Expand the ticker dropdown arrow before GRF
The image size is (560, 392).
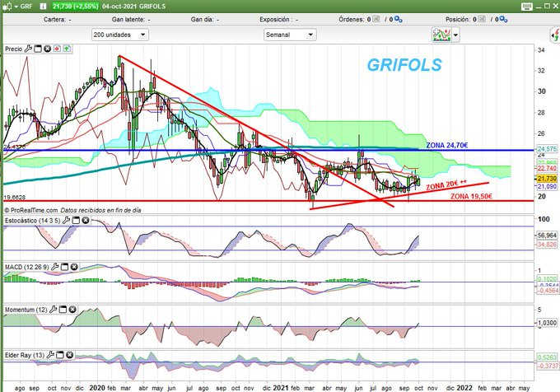(16, 7)
